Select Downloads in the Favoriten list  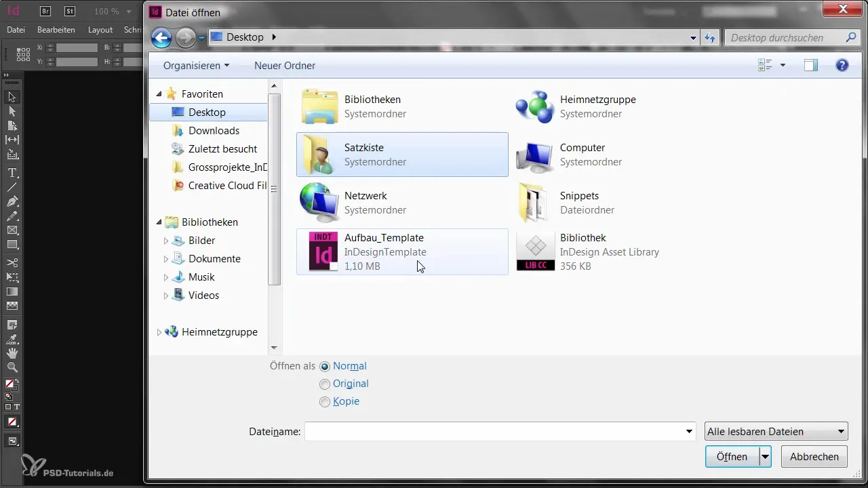click(x=214, y=131)
